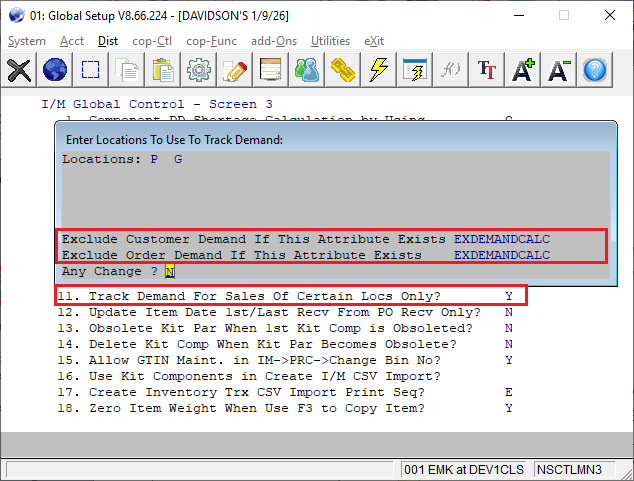Click the Locations P G entry line
Screen dimensions: 634x481
[x=122, y=159]
